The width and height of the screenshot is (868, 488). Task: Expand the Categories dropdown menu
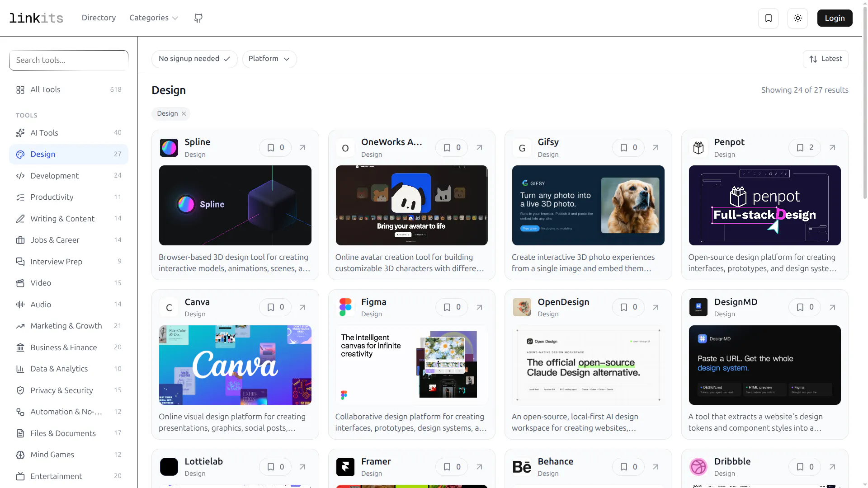tap(154, 18)
